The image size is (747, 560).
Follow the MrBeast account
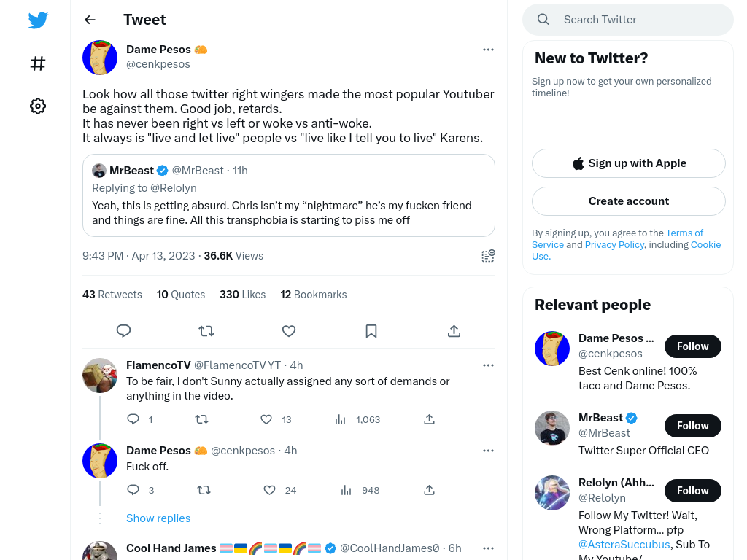tap(693, 426)
